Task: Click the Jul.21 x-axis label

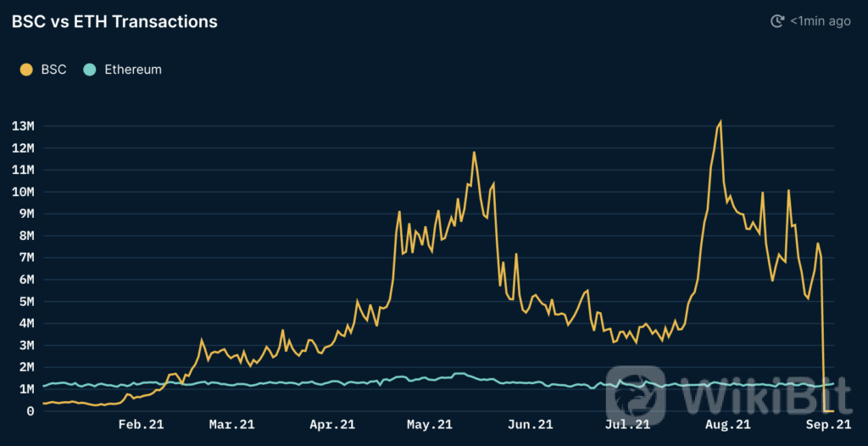Action: pos(627,425)
